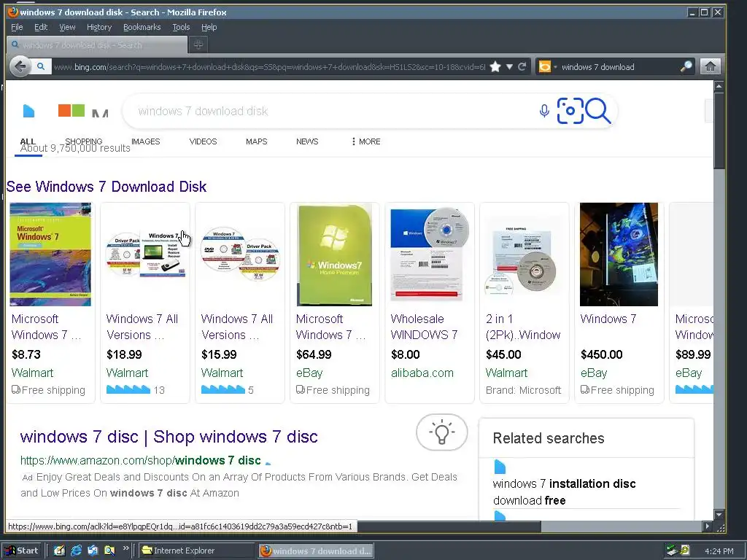
Task: Click the toolbar search magnifier button
Action: [686, 66]
